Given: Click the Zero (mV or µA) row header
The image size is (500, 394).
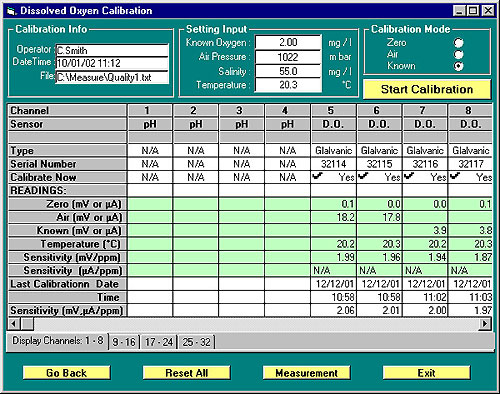Looking at the screenshot, I should [x=67, y=204].
